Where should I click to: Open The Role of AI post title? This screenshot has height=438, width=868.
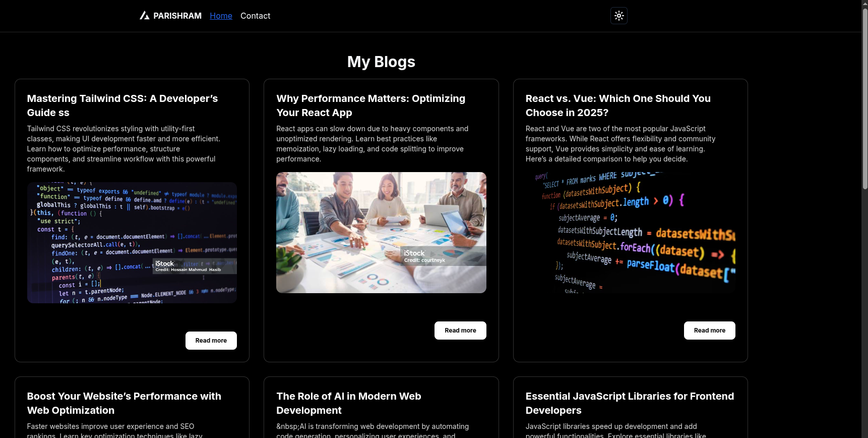(x=348, y=403)
